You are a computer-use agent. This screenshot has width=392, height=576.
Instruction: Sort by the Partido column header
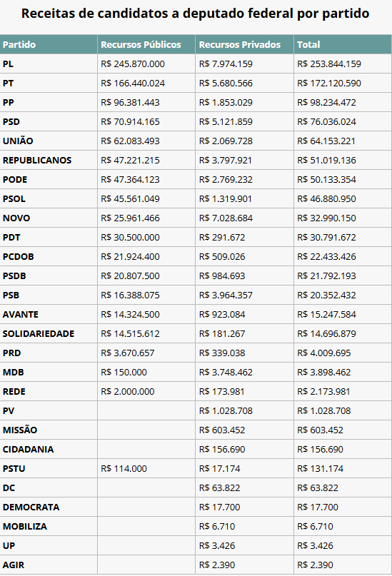click(19, 44)
